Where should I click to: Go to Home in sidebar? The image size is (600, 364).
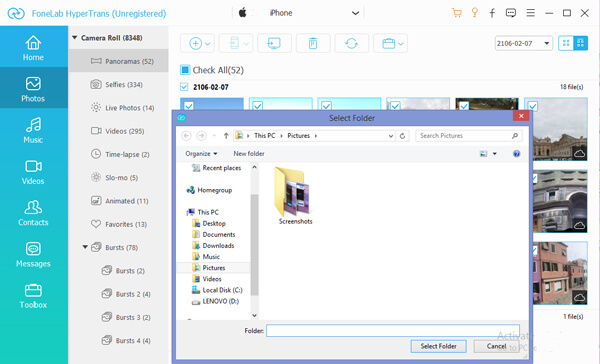click(33, 48)
